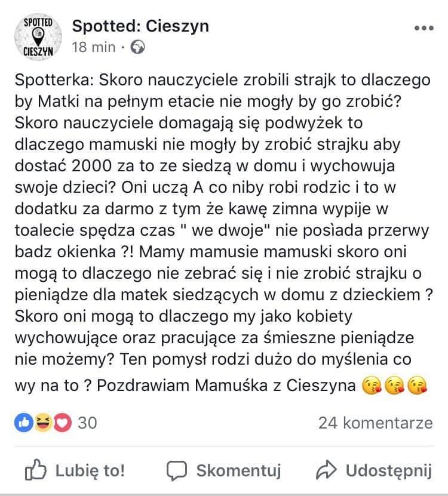The height and width of the screenshot is (496, 448).
Task: Click the blue Like reaction icon
Action: [x=23, y=423]
